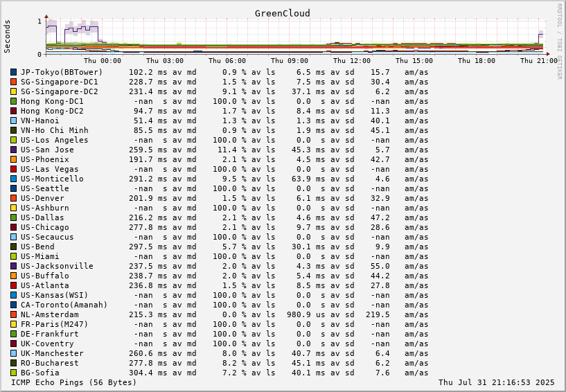Click the FR-Paris(M247) legend label
This screenshot has width=566, height=392.
click(x=55, y=325)
